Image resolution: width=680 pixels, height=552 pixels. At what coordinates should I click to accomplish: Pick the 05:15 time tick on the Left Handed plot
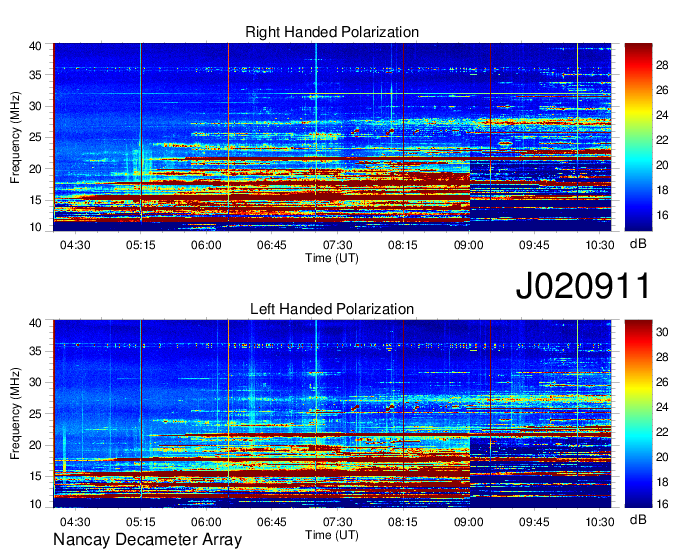point(141,522)
